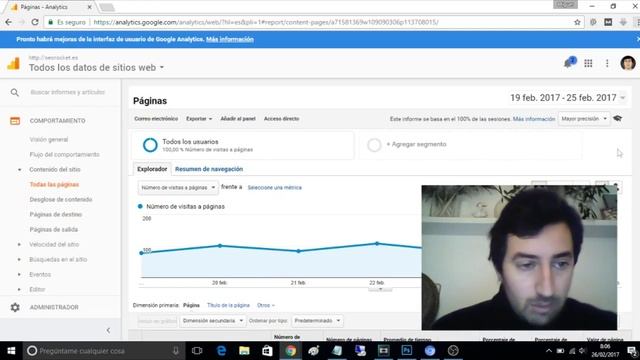Open the Todos los datos de sitios web dropdown
The height and width of the screenshot is (360, 640).
click(96, 68)
